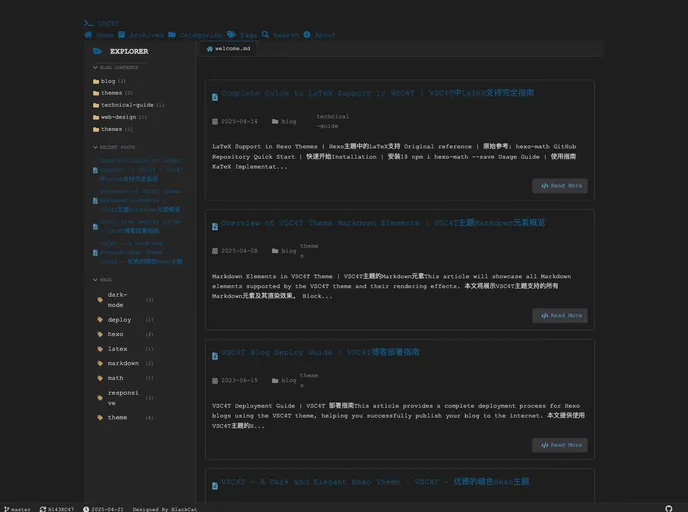Screen dimensions: 688x512
Task: Click the tag icon beside markdown
Action: point(100,364)
